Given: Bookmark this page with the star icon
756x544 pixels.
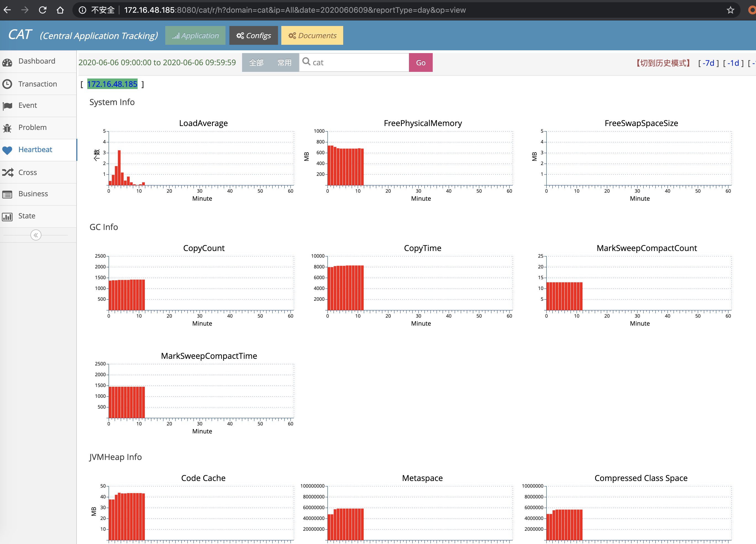Looking at the screenshot, I should tap(730, 10).
